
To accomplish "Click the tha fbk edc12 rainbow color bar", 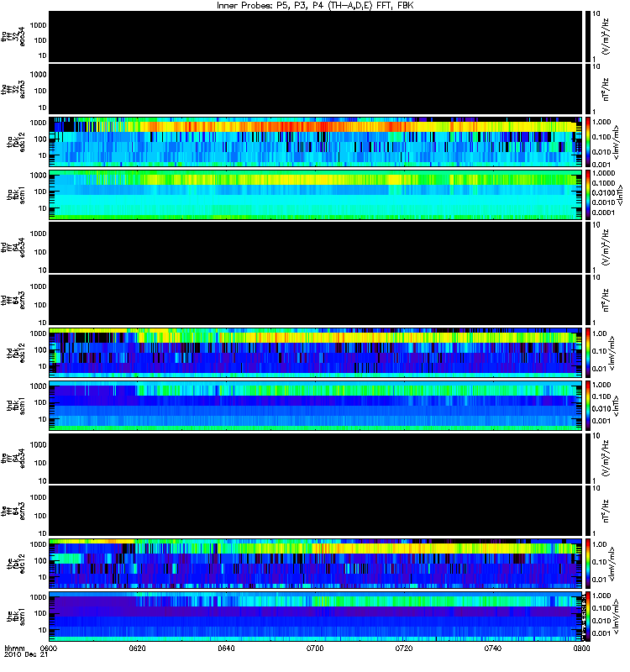I will point(588,142).
